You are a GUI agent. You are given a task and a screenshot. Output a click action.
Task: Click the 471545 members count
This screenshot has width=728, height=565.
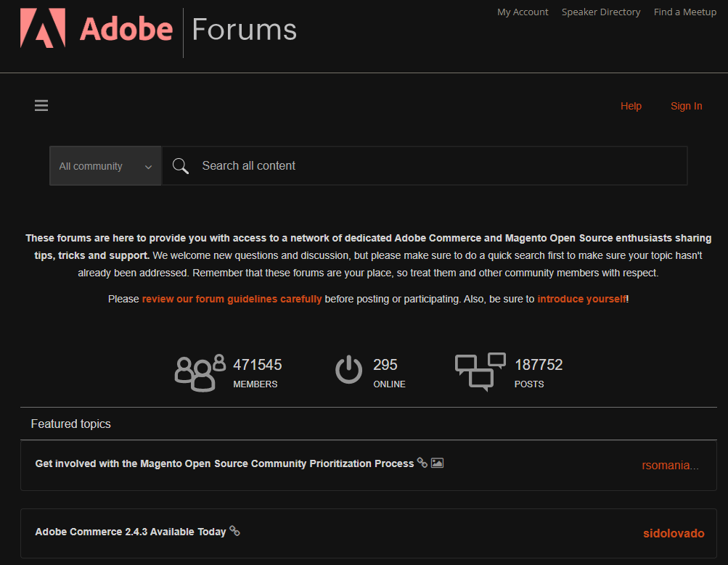coord(257,365)
